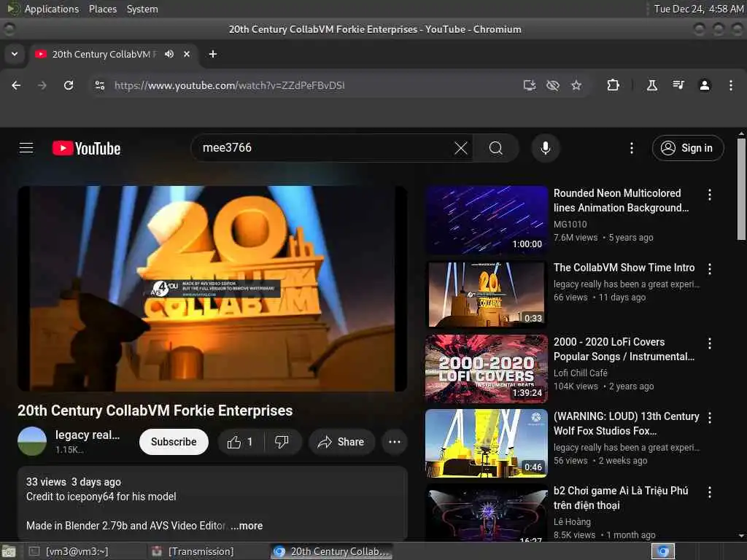This screenshot has height=560, width=747.
Task: Click the clock Tue Dec 24, 4:58 AM
Action: click(698, 9)
